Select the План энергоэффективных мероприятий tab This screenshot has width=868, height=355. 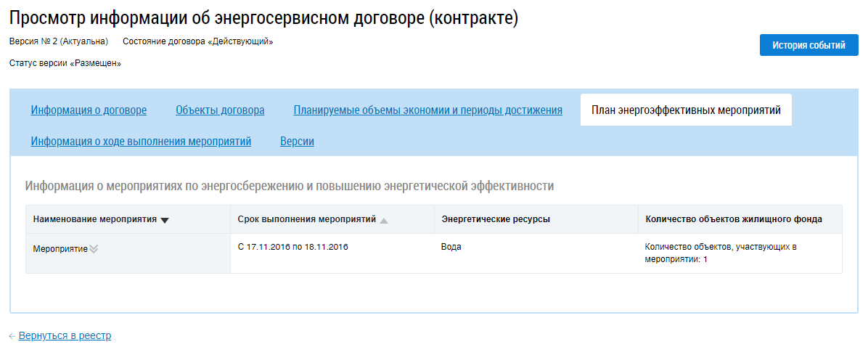coord(686,110)
